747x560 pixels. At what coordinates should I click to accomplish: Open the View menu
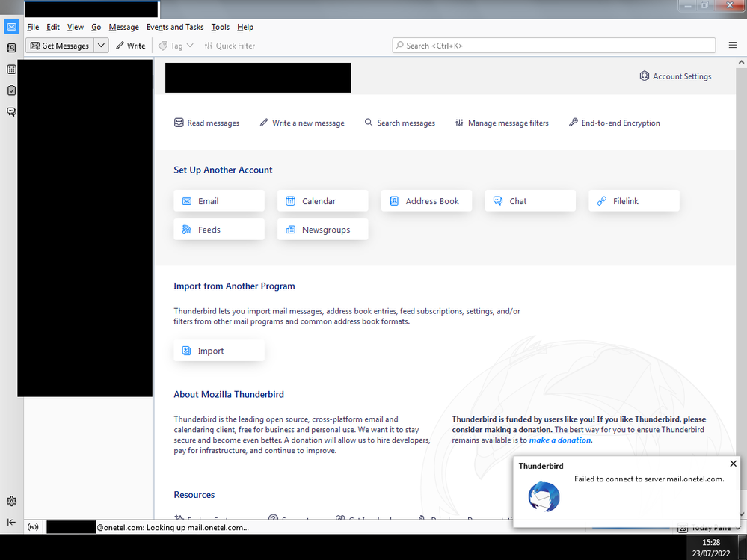coord(76,27)
